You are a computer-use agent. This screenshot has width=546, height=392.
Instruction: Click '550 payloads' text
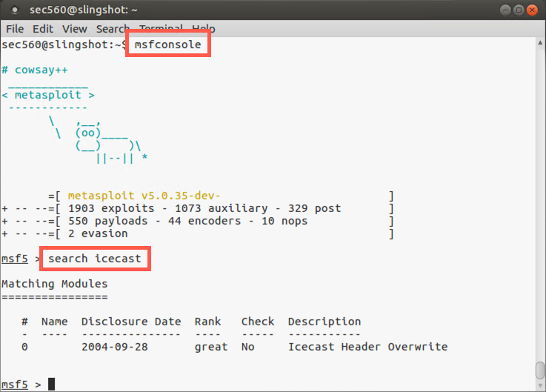tap(108, 221)
